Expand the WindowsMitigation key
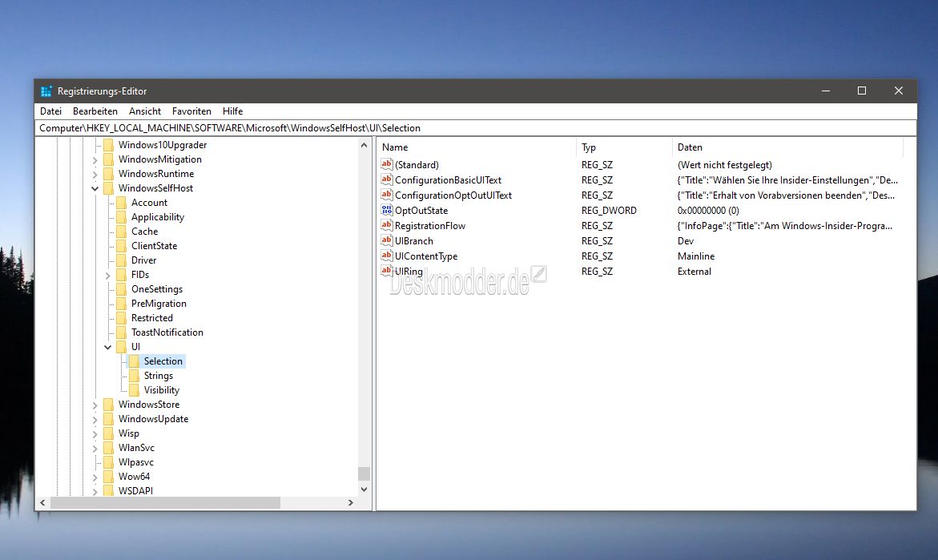Image resolution: width=938 pixels, height=560 pixels. [x=95, y=159]
